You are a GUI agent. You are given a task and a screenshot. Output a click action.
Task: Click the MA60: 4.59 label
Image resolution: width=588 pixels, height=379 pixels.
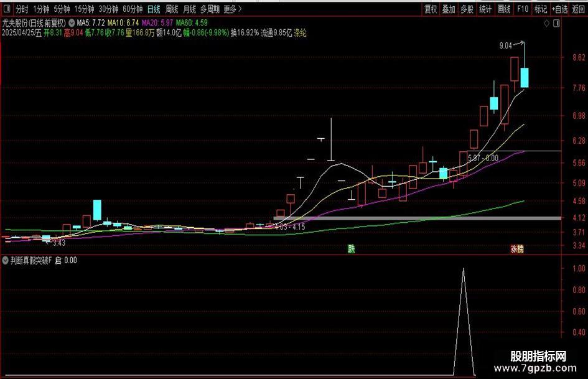click(x=192, y=22)
